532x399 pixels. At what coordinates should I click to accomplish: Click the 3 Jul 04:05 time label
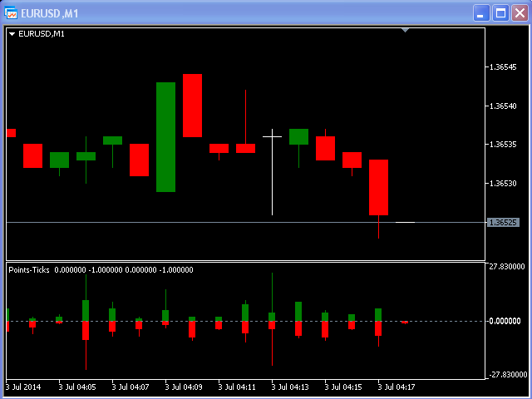(77, 387)
